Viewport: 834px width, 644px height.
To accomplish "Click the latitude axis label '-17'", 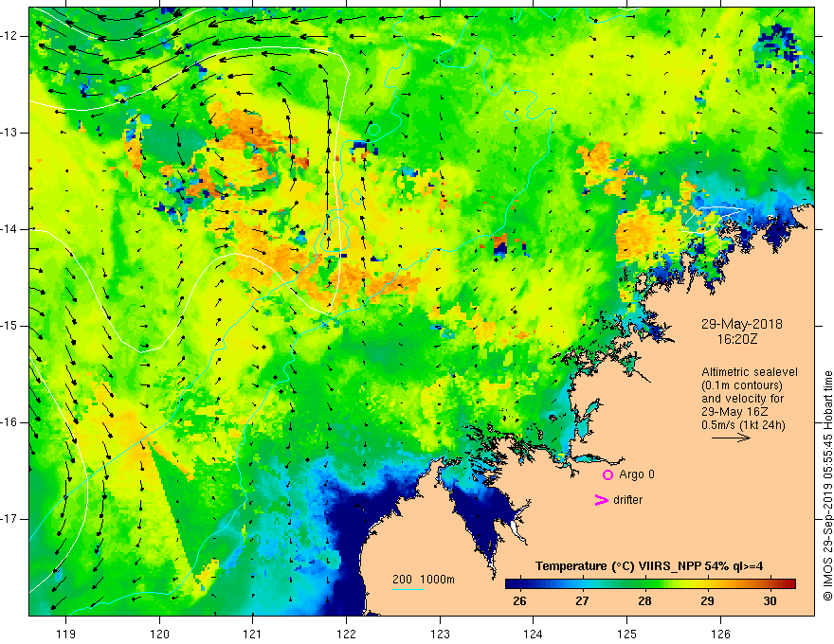I will point(10,519).
